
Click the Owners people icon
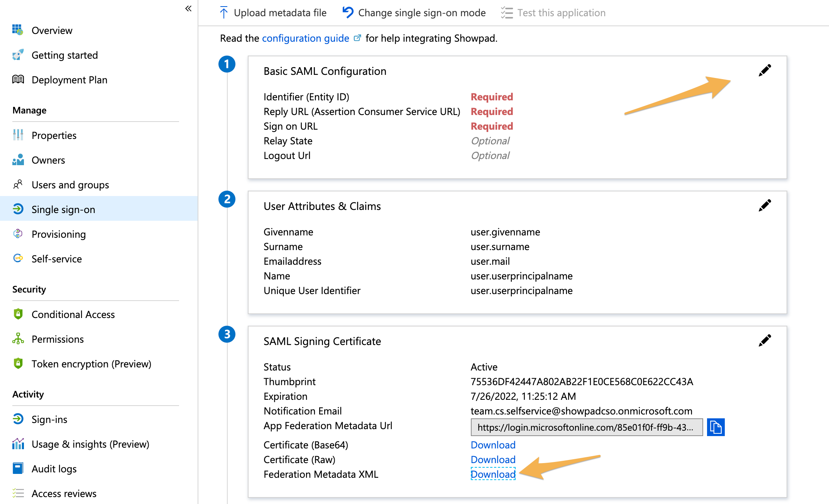18,160
